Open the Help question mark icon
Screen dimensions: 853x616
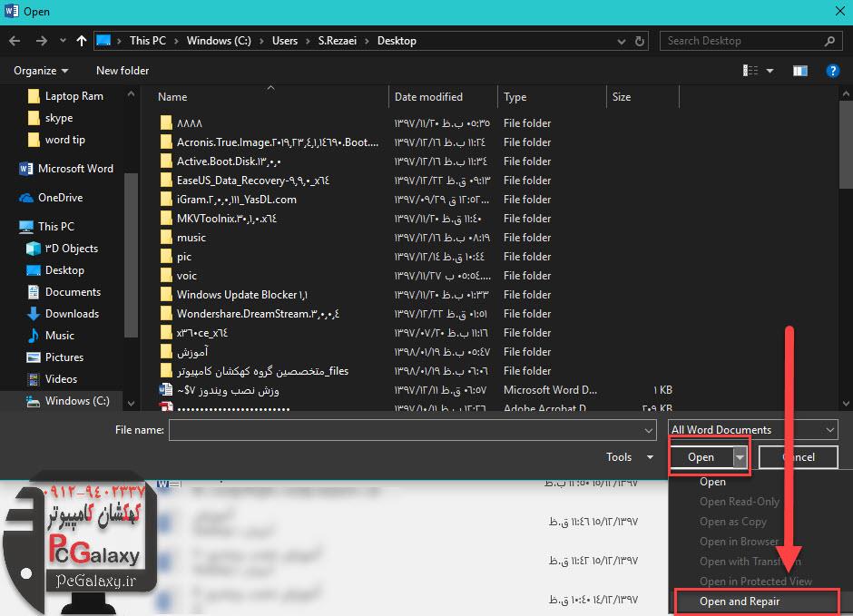click(832, 71)
